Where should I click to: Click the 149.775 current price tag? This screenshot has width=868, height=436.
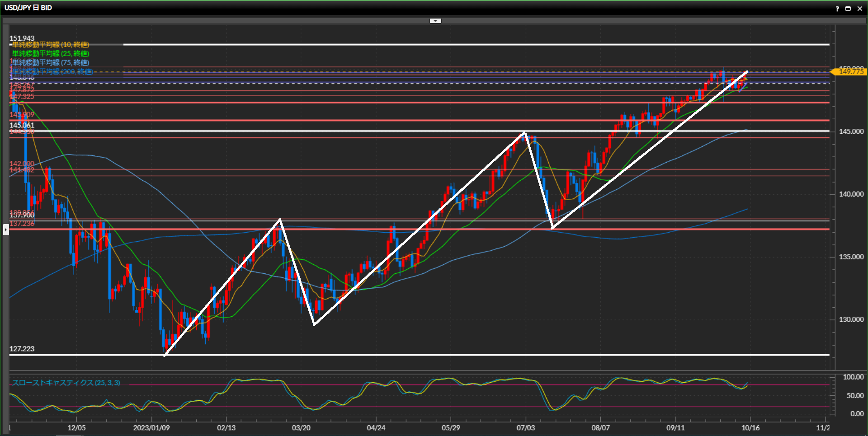850,72
